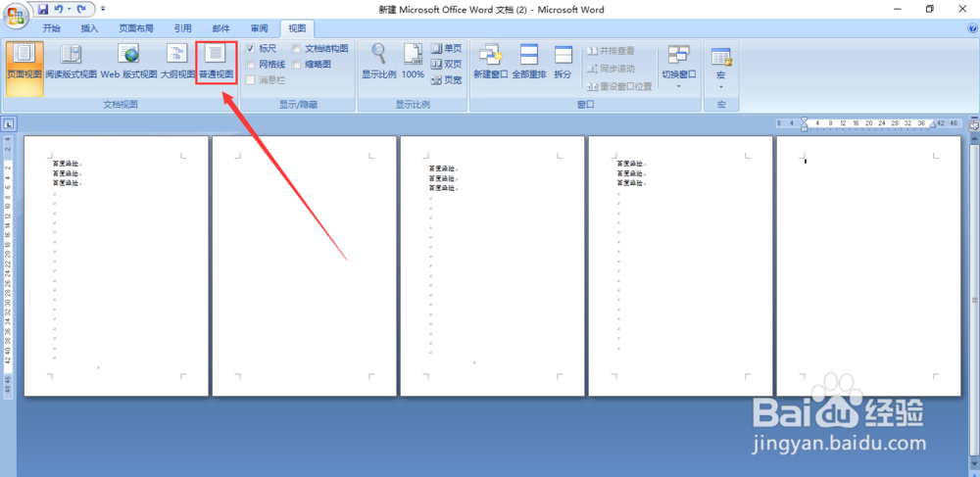
Task: Click the third page of document
Action: tap(493, 265)
